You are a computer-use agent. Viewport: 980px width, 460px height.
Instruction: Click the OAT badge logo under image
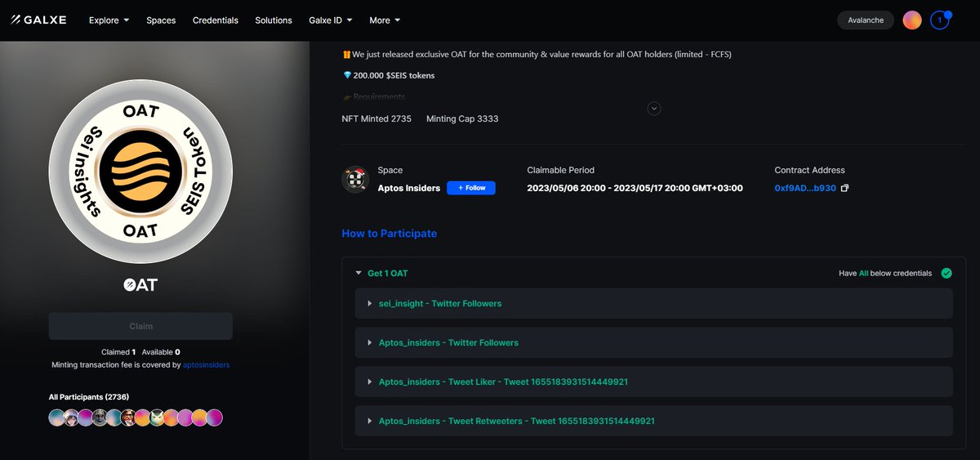(140, 284)
